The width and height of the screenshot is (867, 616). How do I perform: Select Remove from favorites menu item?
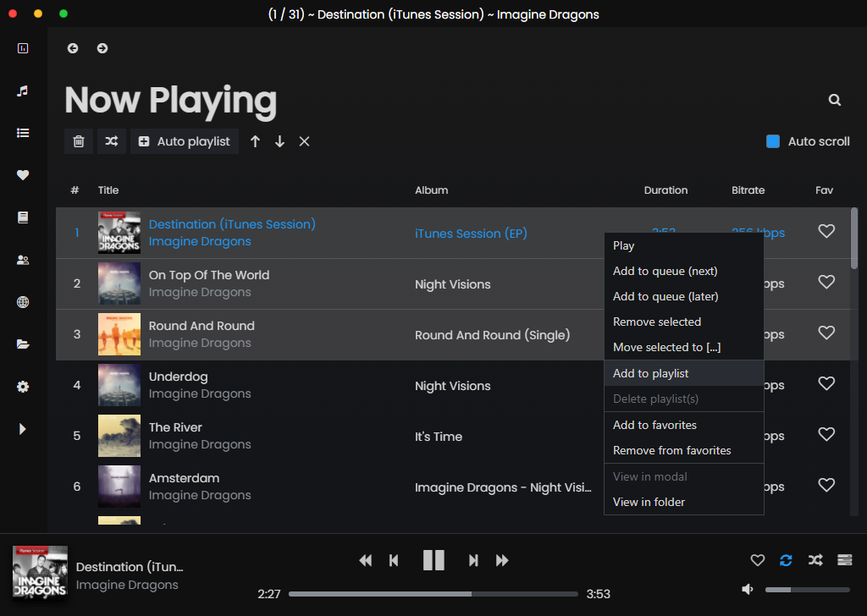tap(684, 451)
